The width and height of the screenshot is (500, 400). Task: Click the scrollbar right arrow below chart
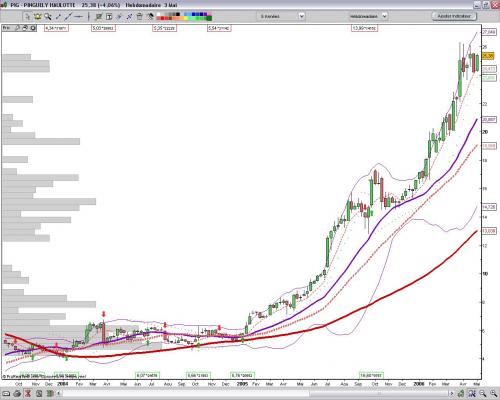point(452,394)
